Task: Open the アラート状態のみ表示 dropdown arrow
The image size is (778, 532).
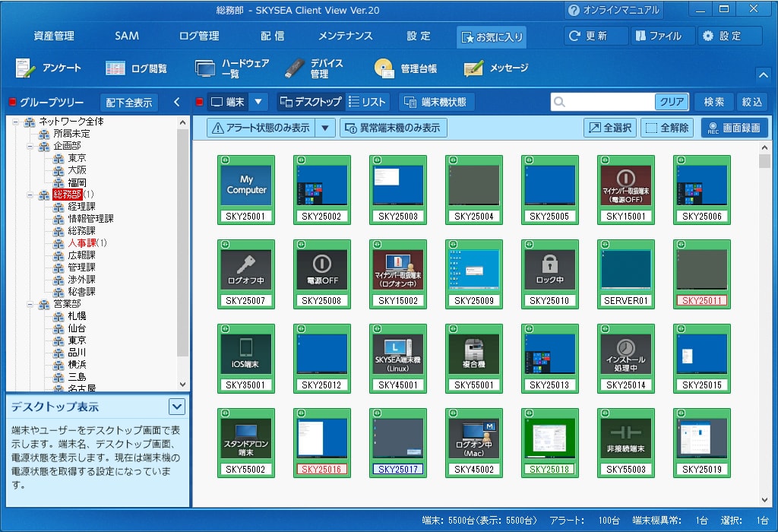Action: pos(325,128)
